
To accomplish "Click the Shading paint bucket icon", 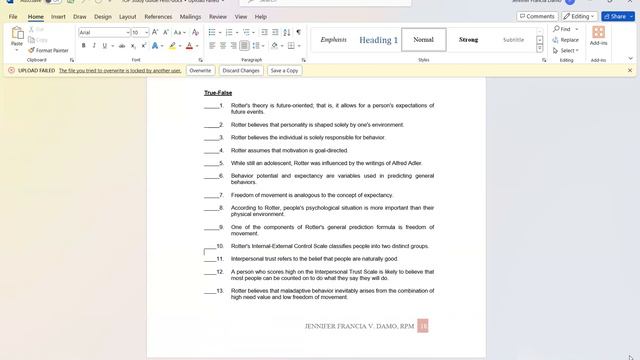I will tap(275, 46).
